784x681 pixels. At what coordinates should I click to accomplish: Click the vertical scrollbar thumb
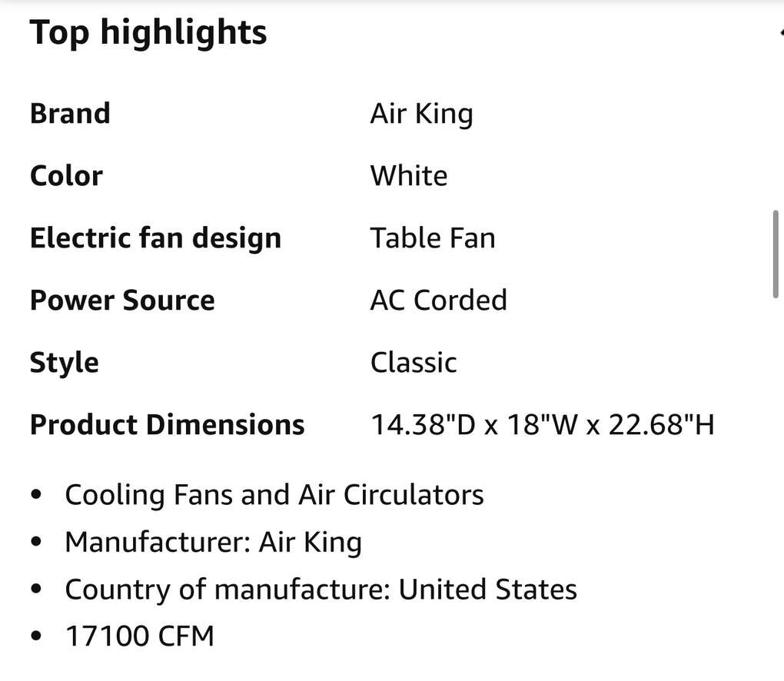[776, 254]
